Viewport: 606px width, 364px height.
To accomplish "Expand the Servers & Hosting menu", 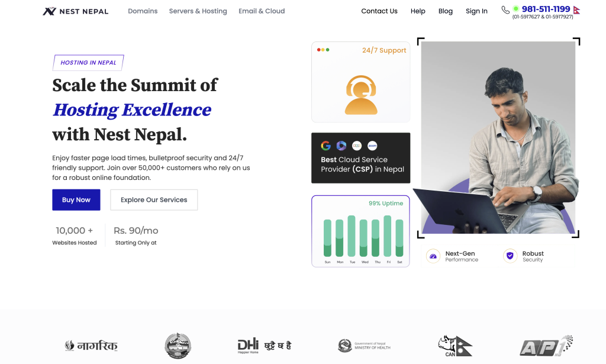I will coord(198,11).
